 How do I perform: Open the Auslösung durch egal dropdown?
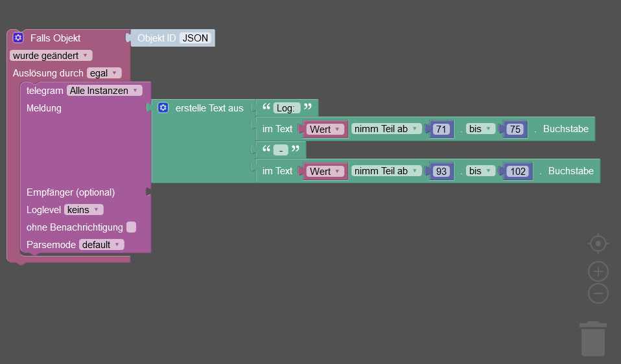(104, 73)
